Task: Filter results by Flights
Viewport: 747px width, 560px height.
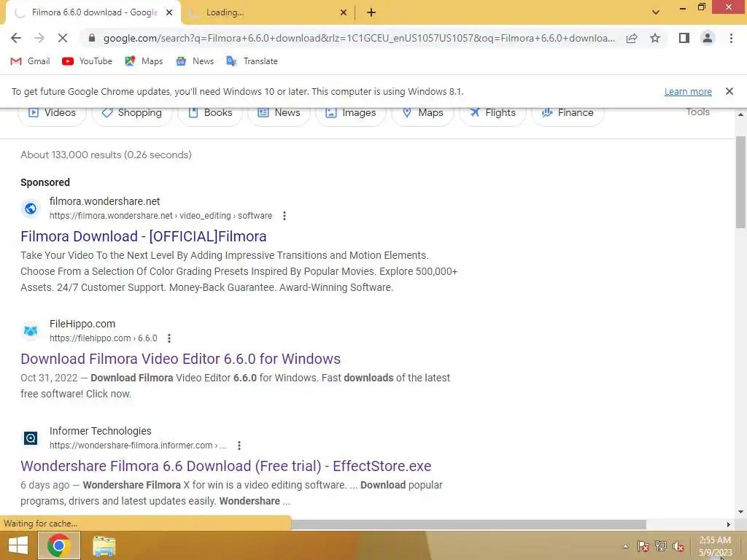Action: [492, 113]
